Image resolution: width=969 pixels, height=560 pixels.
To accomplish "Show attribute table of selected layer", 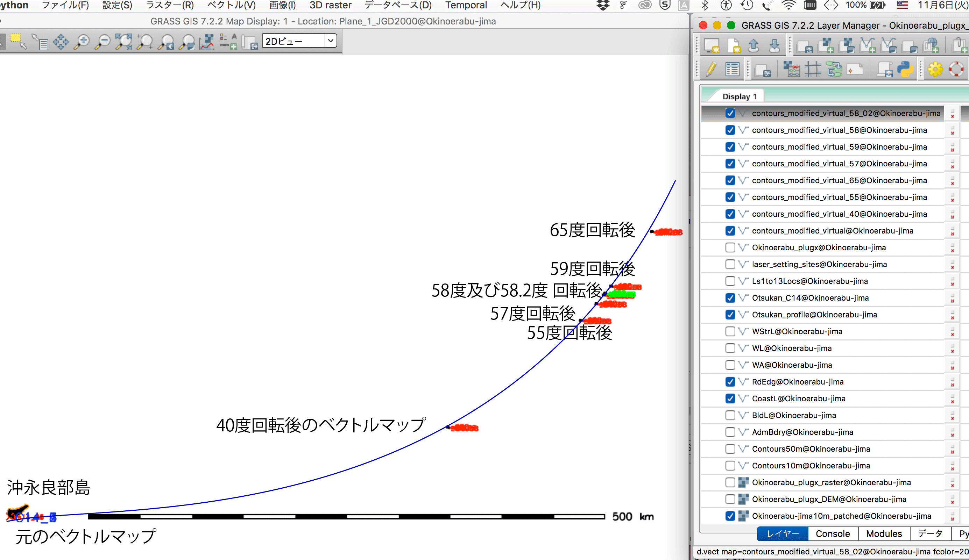I will pos(732,70).
